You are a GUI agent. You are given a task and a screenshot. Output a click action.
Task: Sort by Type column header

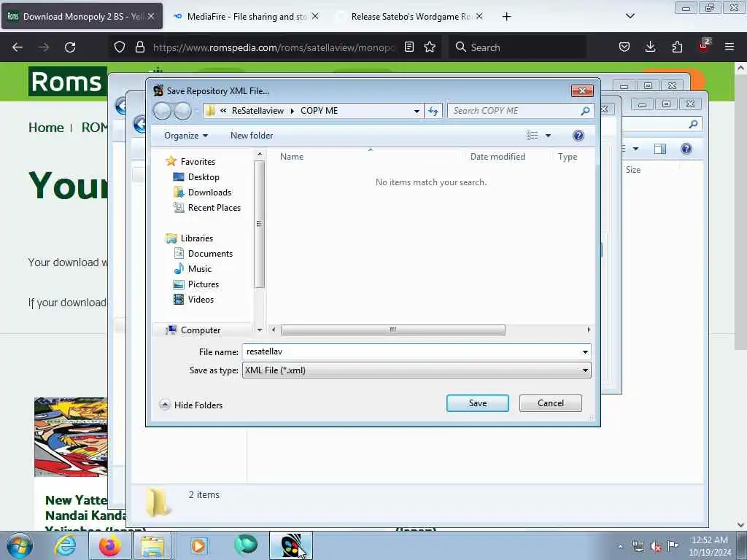point(568,156)
